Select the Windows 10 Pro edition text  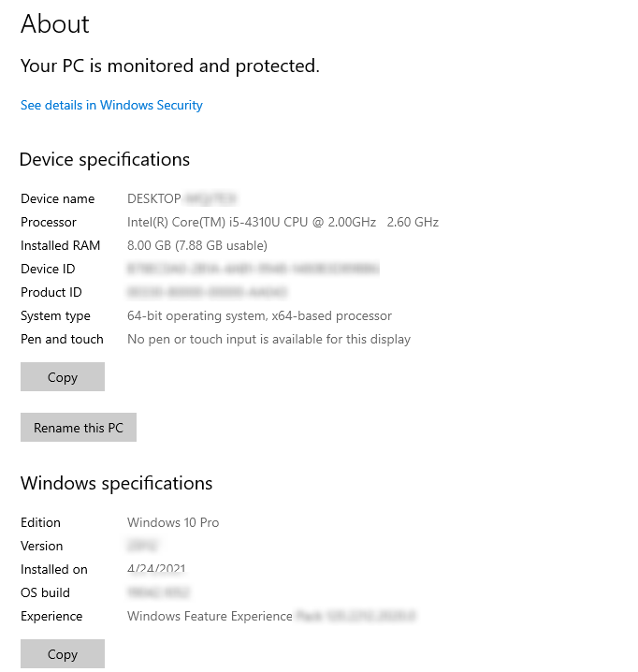click(173, 522)
